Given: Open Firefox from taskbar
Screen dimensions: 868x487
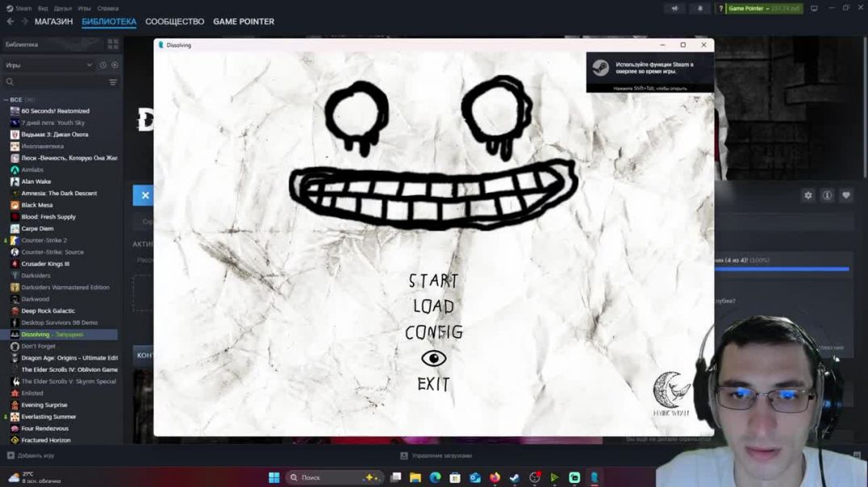Looking at the screenshot, I should pos(495,477).
